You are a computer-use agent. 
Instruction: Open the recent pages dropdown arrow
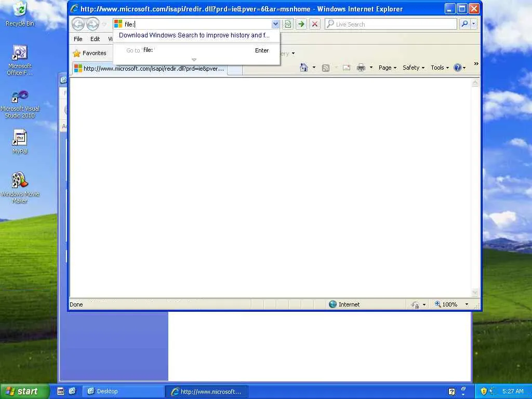pyautogui.click(x=104, y=24)
